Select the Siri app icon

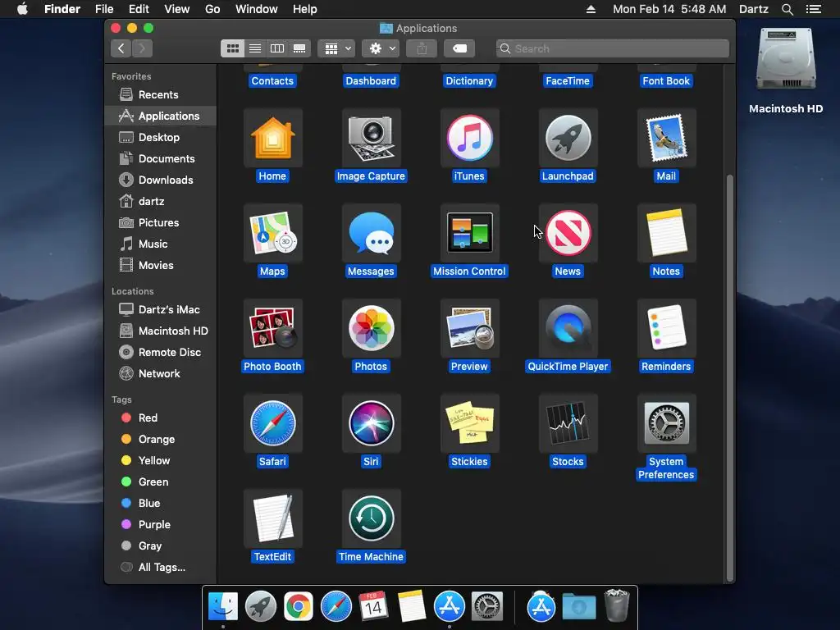point(371,423)
